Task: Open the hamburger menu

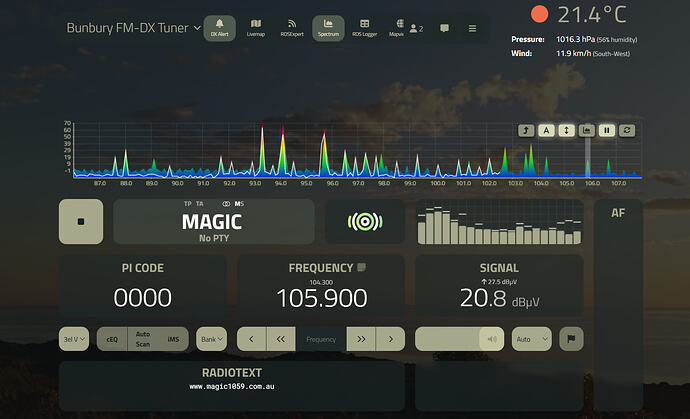Action: pyautogui.click(x=472, y=29)
